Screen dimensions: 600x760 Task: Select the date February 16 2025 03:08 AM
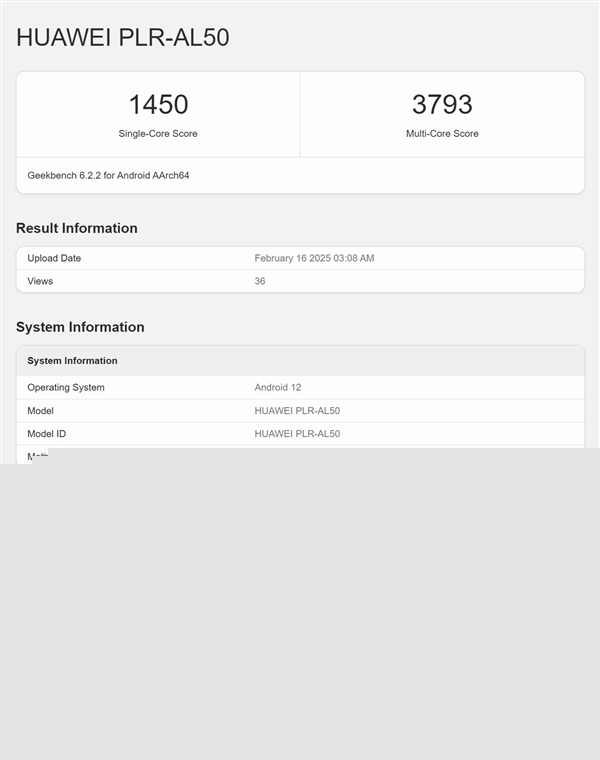314,258
